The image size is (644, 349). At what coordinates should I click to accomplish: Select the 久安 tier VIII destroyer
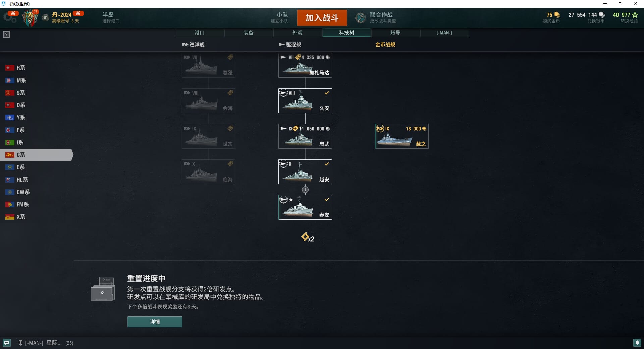(305, 101)
